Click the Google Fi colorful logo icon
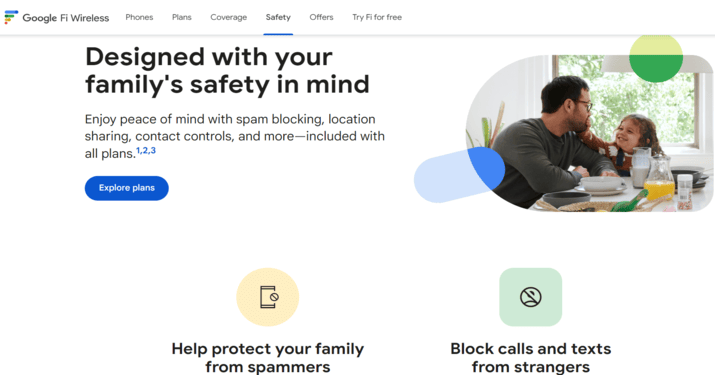The image size is (715, 375). pyautogui.click(x=11, y=17)
